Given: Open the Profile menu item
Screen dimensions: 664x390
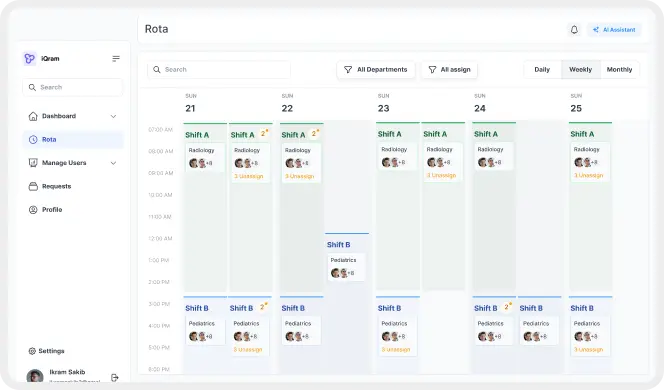Looking at the screenshot, I should point(72,210).
